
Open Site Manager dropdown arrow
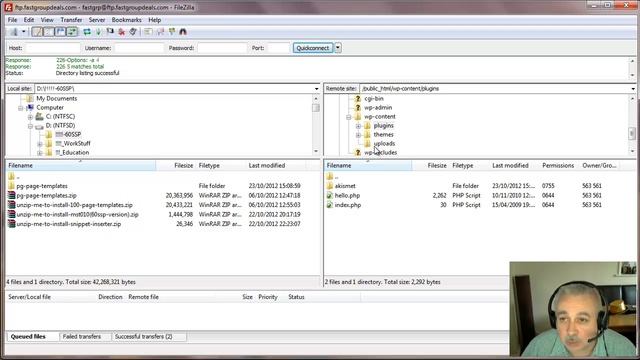click(x=23, y=32)
